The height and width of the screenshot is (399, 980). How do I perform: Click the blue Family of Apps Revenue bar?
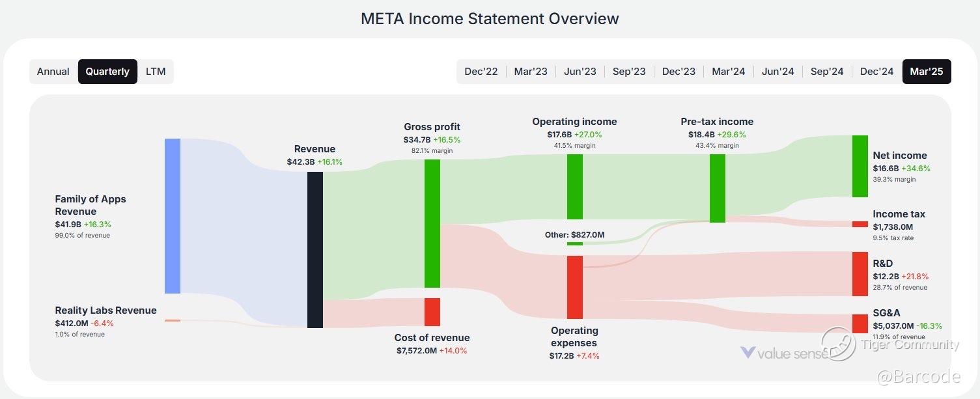[173, 215]
